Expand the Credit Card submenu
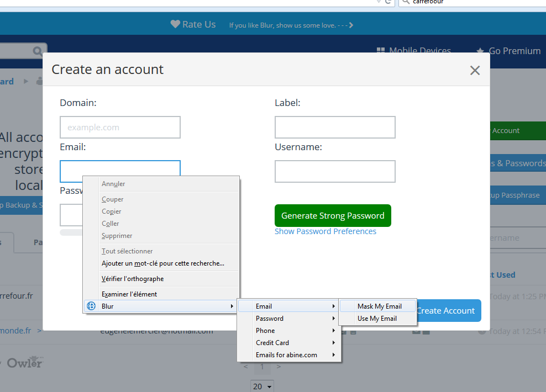This screenshot has width=546, height=392. point(288,343)
